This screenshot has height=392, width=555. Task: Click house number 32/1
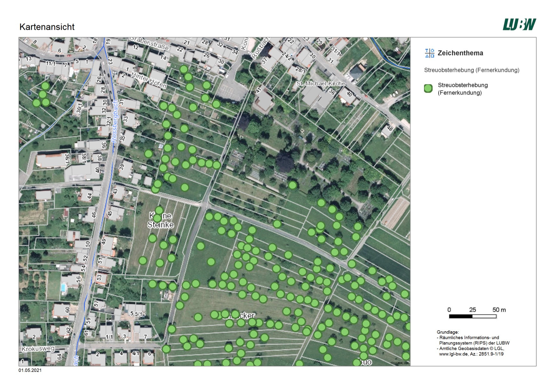pos(109,121)
